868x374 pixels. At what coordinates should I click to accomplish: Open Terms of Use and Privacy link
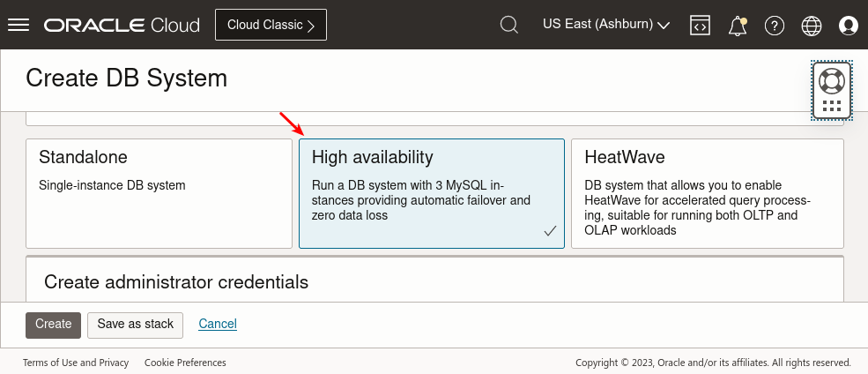click(76, 363)
